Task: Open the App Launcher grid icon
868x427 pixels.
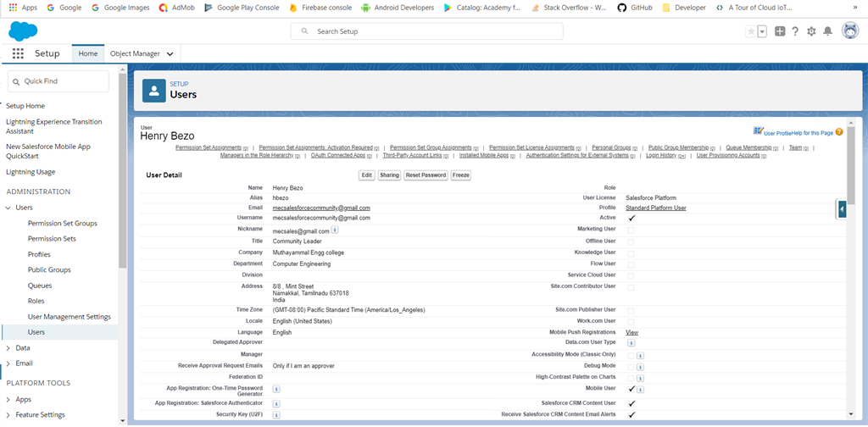Action: coord(18,53)
